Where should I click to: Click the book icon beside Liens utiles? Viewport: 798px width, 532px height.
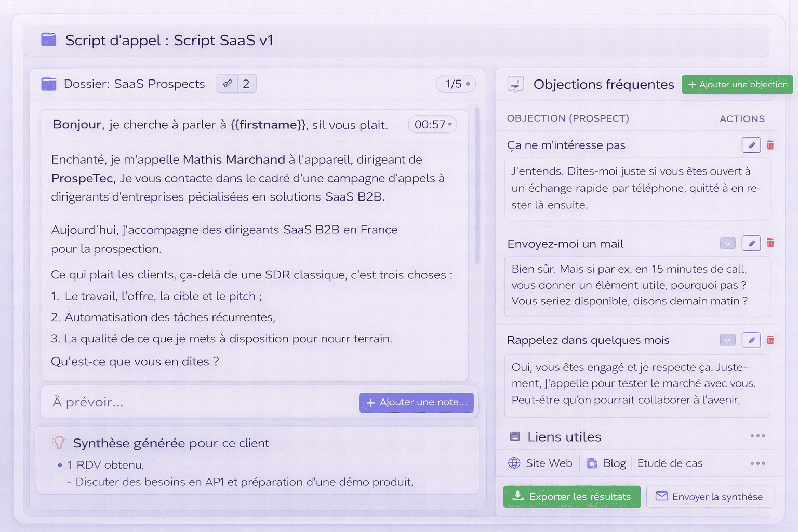pyautogui.click(x=515, y=436)
